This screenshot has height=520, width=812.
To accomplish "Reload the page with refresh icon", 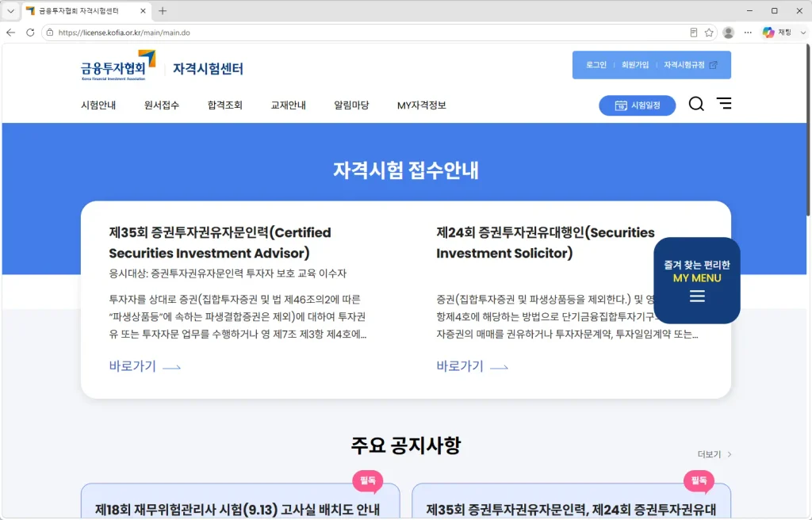I will coord(30,32).
